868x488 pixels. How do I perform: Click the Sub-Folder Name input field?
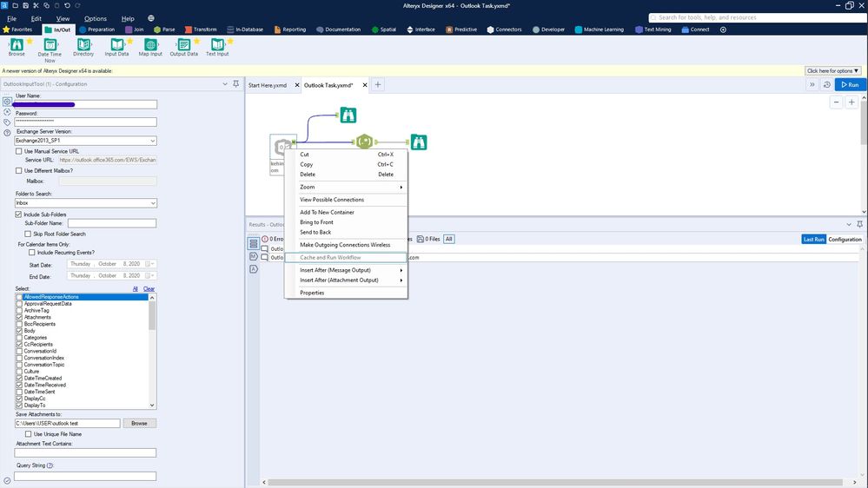[x=112, y=223]
